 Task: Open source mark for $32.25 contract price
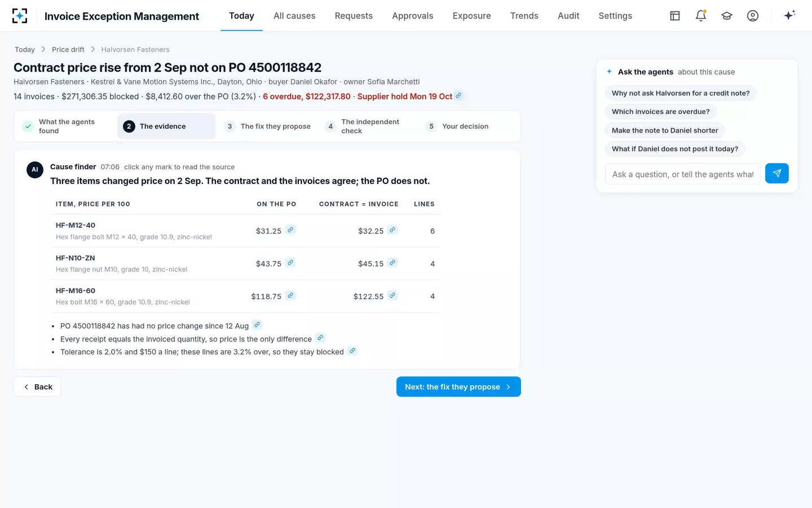coord(392,230)
